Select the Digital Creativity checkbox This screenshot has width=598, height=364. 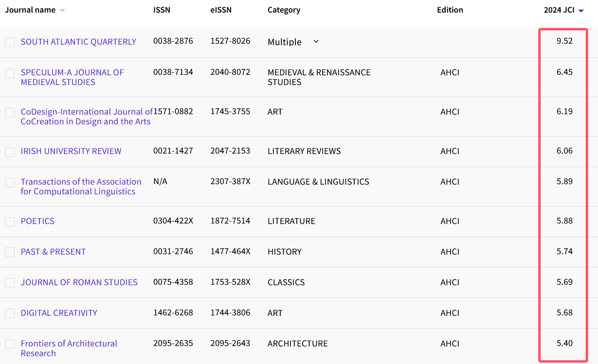[10, 313]
